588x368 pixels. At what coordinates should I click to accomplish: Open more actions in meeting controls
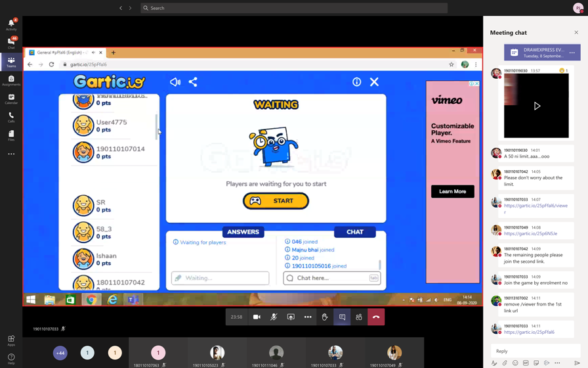point(308,317)
